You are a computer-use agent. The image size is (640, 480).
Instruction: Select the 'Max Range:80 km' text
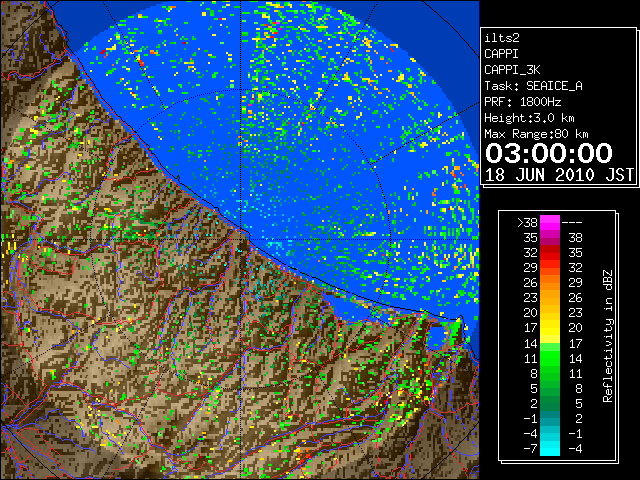536,134
